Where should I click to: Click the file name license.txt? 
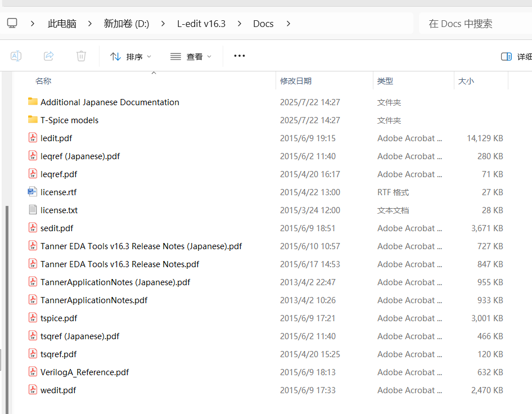(x=59, y=210)
